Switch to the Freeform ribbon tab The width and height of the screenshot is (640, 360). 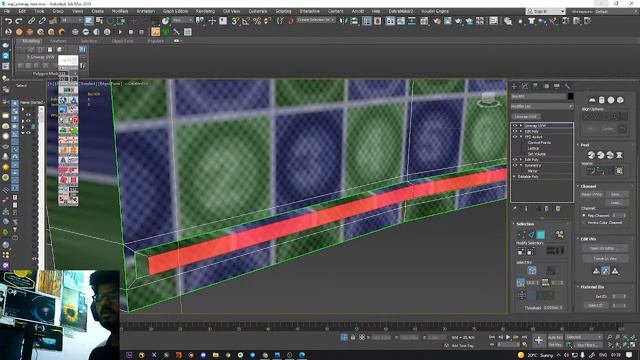pyautogui.click(x=58, y=41)
